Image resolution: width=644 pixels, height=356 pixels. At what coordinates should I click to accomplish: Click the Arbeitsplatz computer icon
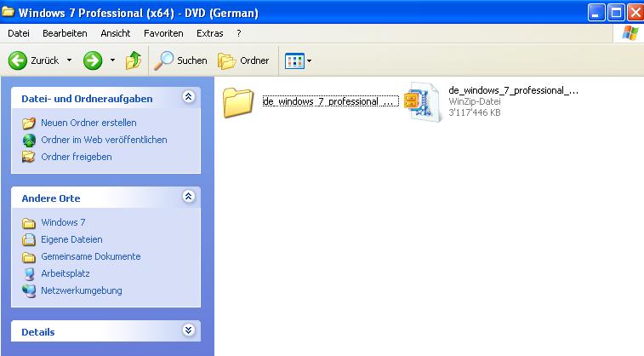[29, 273]
